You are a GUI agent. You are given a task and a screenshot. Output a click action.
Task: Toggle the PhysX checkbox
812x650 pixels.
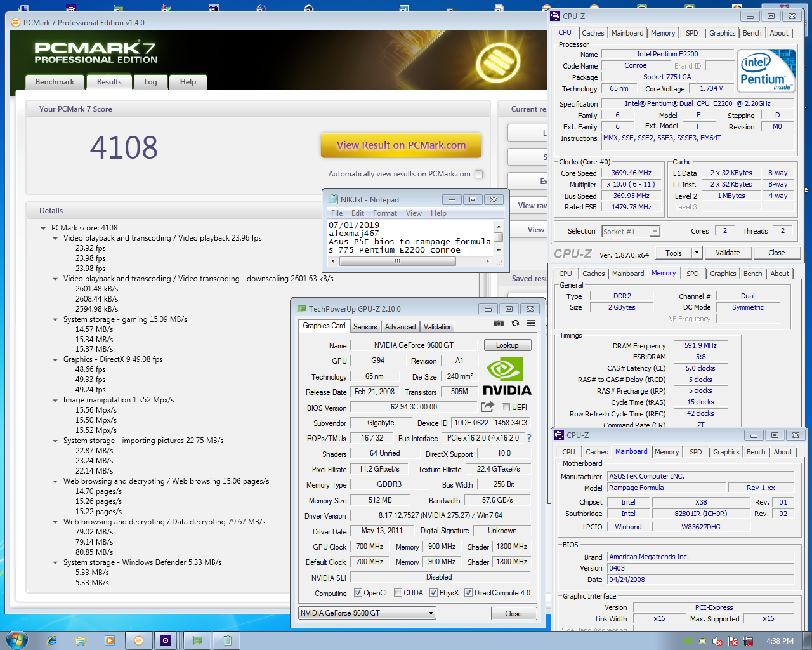click(x=433, y=593)
